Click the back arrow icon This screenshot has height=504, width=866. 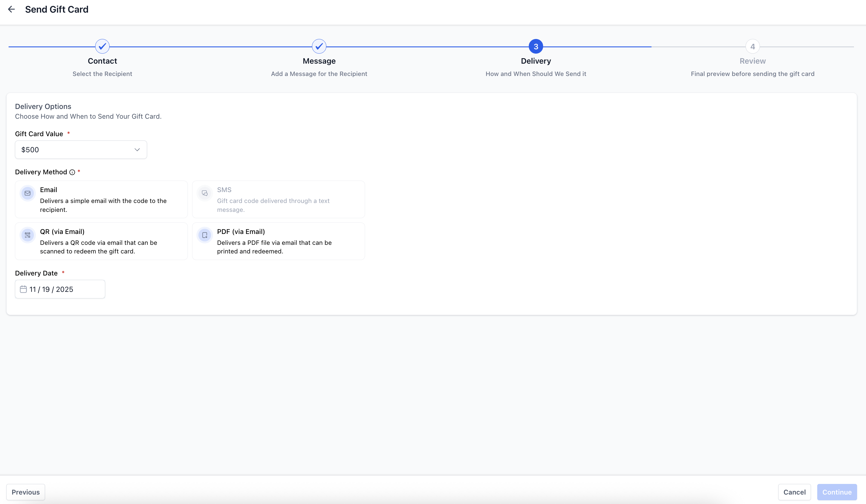point(11,9)
